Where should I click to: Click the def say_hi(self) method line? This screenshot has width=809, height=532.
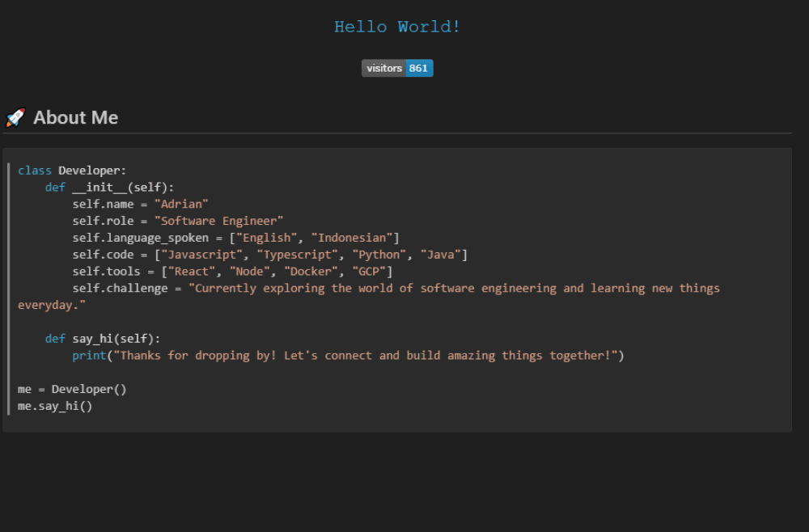coord(103,339)
